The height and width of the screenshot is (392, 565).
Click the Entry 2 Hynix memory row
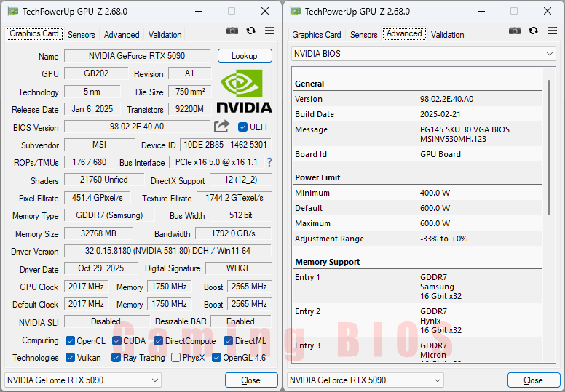click(418, 321)
